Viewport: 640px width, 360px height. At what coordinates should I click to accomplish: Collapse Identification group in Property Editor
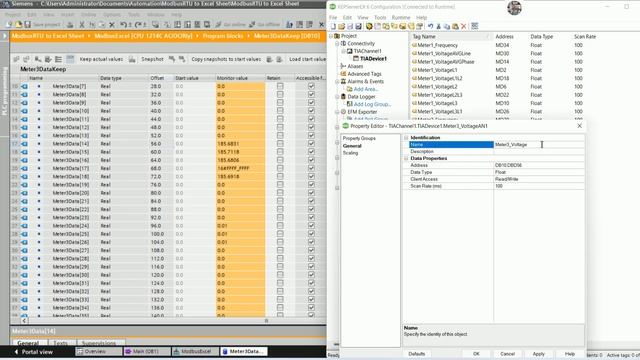(x=406, y=138)
